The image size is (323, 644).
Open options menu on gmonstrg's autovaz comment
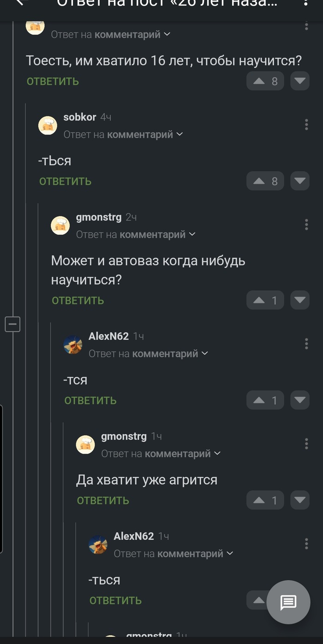(306, 224)
